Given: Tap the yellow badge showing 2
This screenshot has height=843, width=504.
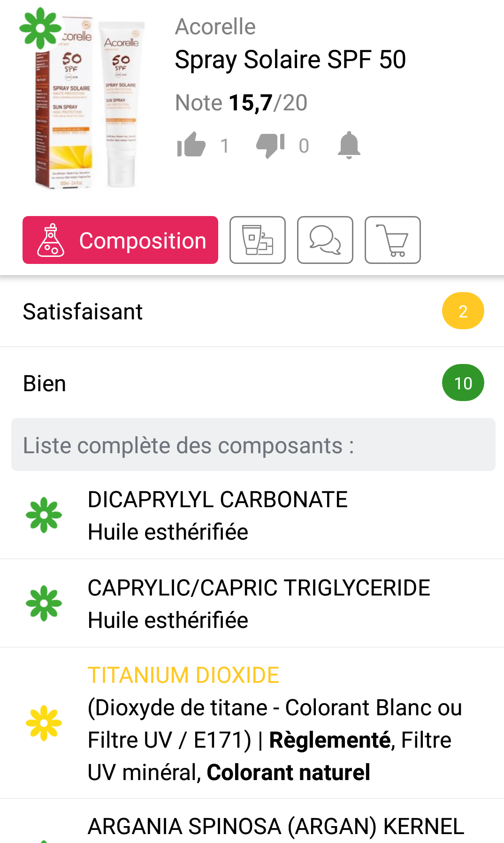Looking at the screenshot, I should tap(463, 311).
